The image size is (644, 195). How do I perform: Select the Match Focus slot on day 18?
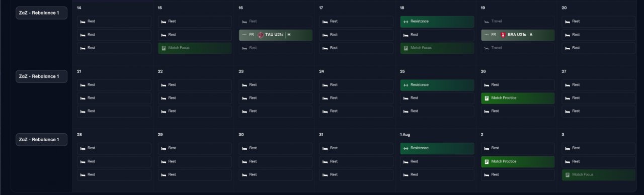click(x=437, y=48)
